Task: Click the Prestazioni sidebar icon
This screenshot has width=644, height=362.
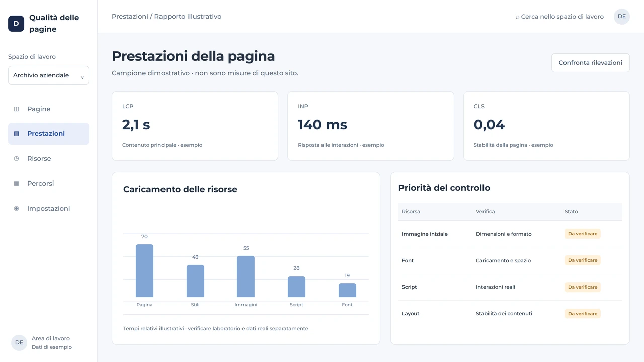Action: [16, 134]
